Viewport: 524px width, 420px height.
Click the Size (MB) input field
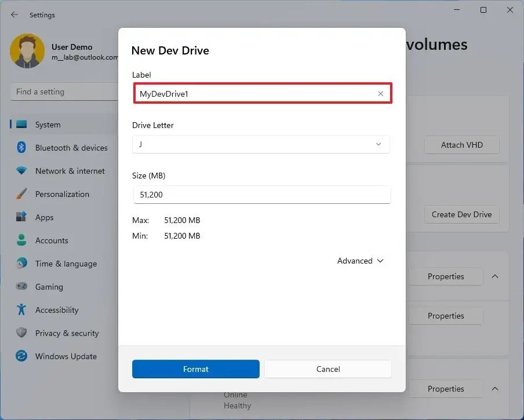point(261,195)
